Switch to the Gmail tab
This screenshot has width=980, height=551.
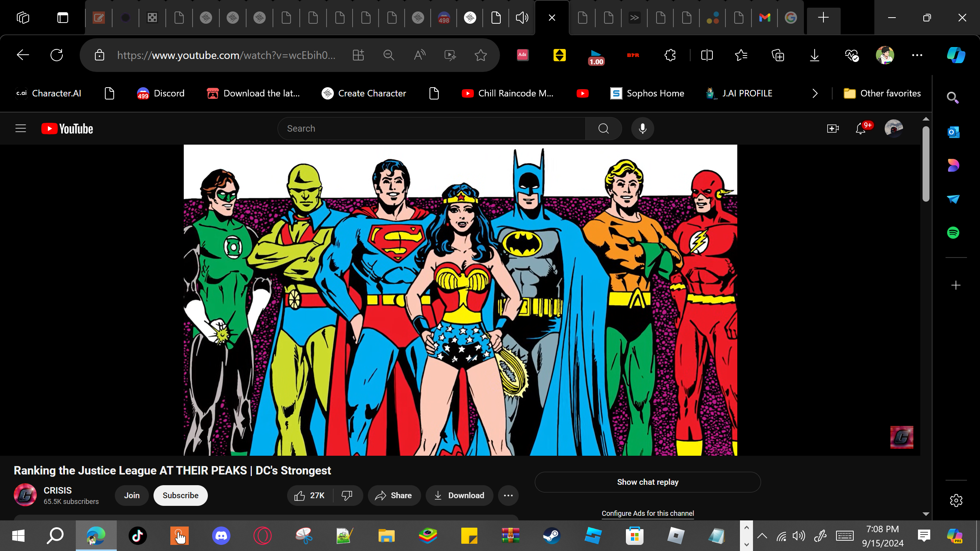coord(764,18)
